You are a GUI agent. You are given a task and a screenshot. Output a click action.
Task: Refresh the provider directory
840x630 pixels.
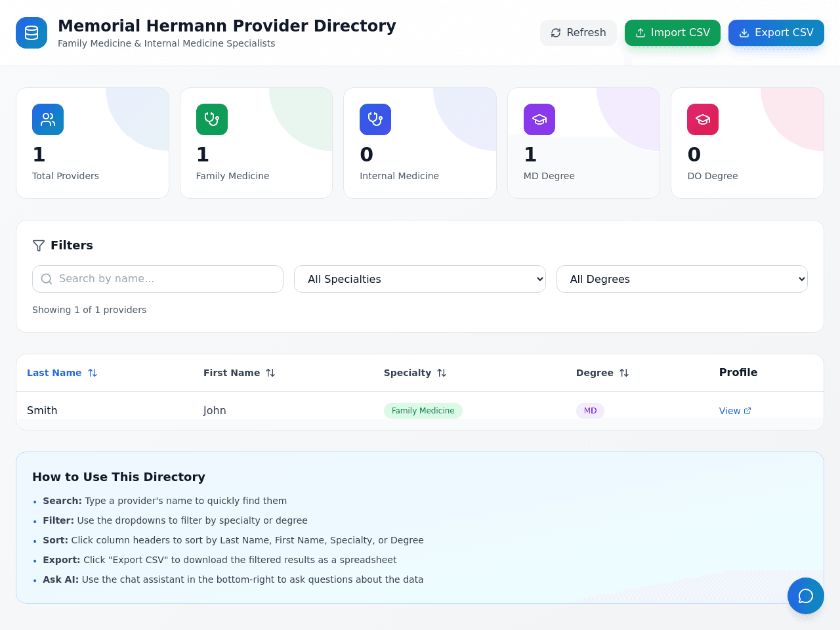tap(578, 33)
